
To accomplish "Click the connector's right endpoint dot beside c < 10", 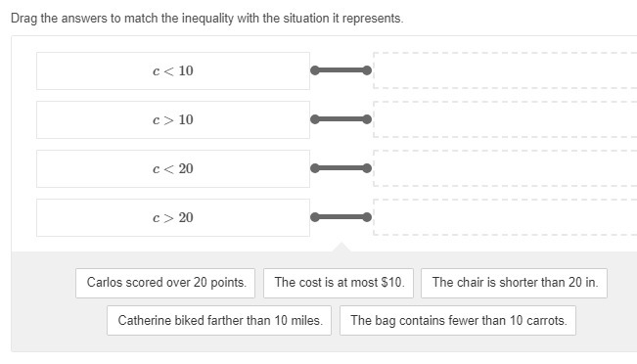I will (367, 70).
